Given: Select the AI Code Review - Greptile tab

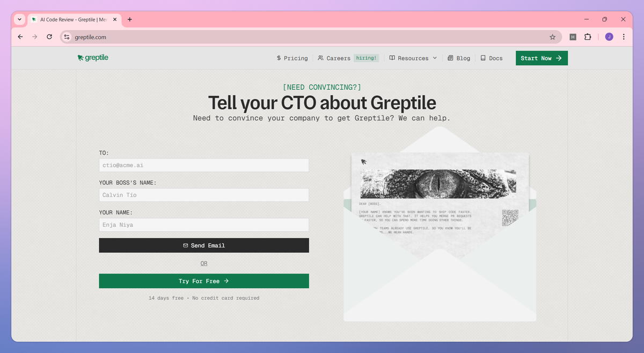Looking at the screenshot, I should pos(74,19).
